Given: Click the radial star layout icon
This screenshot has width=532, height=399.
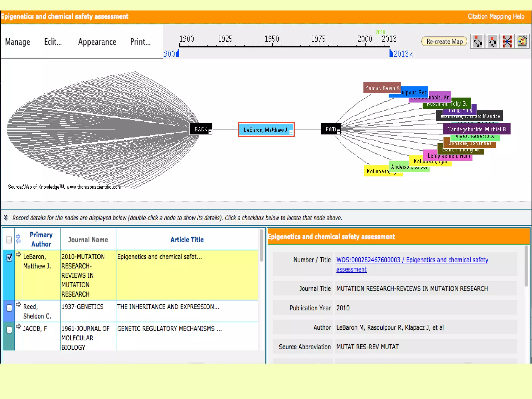Looking at the screenshot, I should (507, 41).
